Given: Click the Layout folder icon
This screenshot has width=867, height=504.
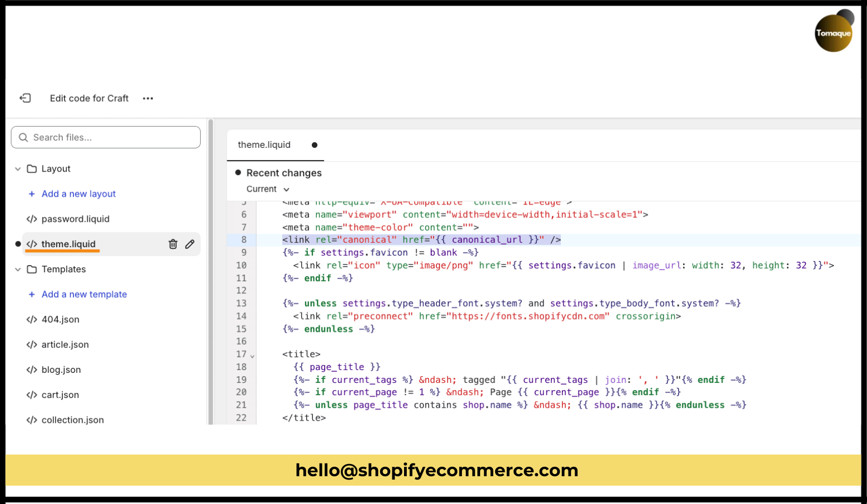Looking at the screenshot, I should coord(32,169).
